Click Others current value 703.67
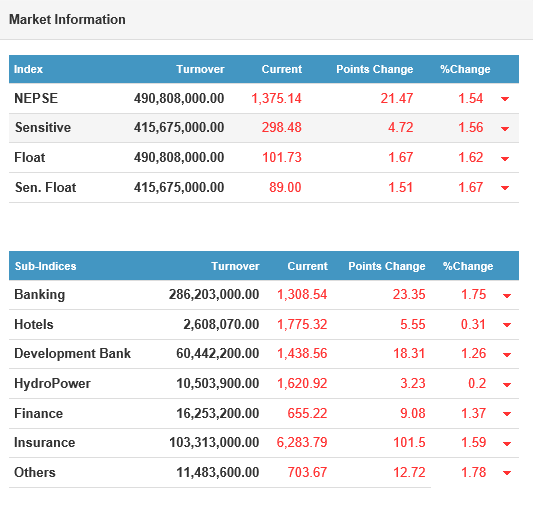 tap(307, 472)
